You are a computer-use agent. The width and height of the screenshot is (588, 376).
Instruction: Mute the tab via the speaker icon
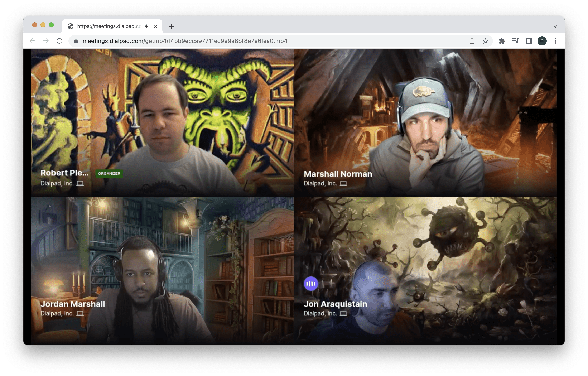[146, 26]
